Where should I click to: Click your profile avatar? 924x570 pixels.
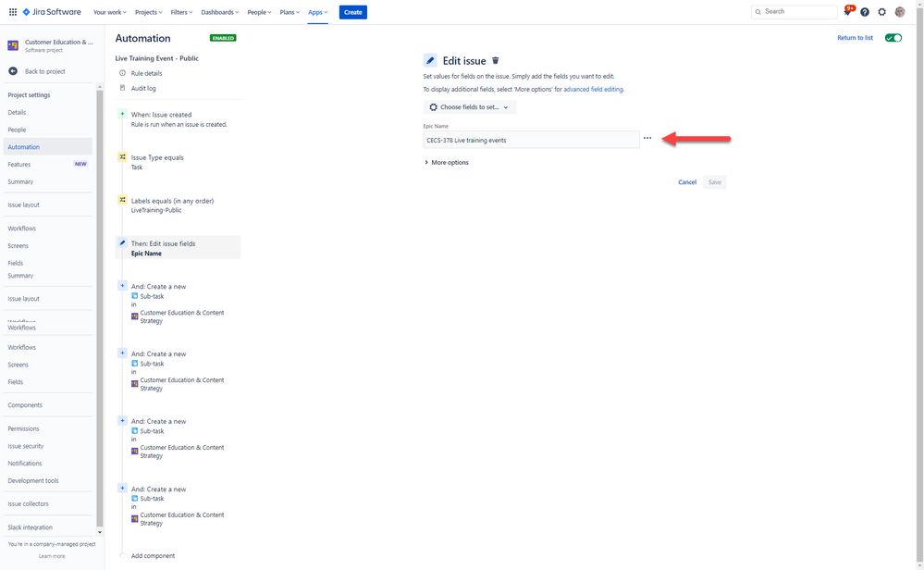click(899, 12)
